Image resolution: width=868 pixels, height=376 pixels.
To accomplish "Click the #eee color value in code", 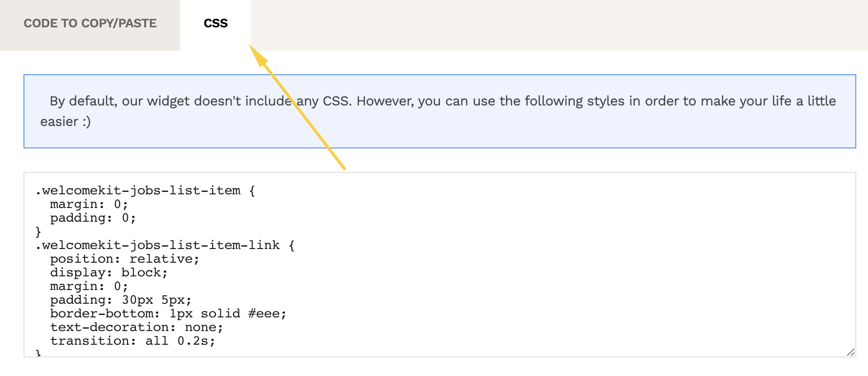I will (267, 313).
